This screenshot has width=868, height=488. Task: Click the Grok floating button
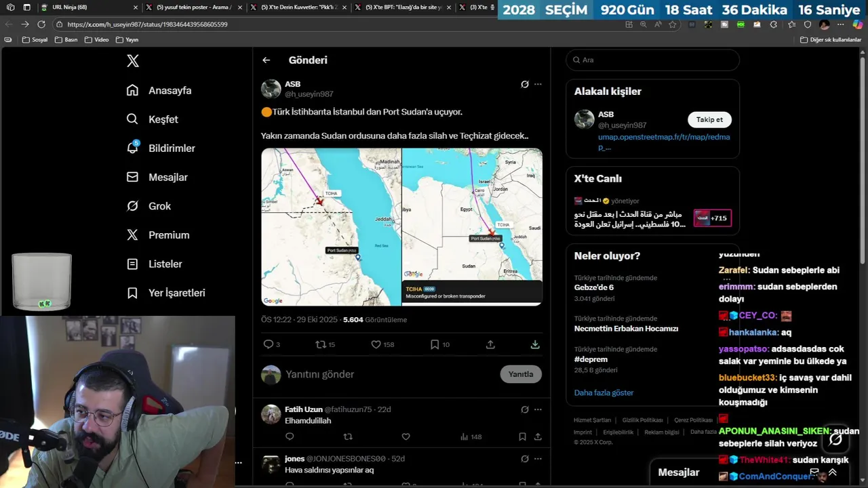click(835, 439)
